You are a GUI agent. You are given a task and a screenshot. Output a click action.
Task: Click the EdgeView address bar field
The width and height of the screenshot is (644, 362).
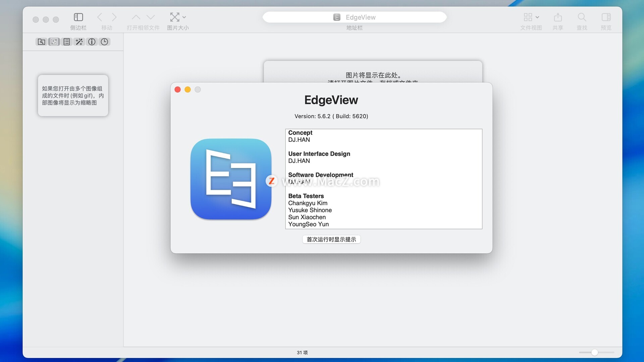tap(355, 17)
